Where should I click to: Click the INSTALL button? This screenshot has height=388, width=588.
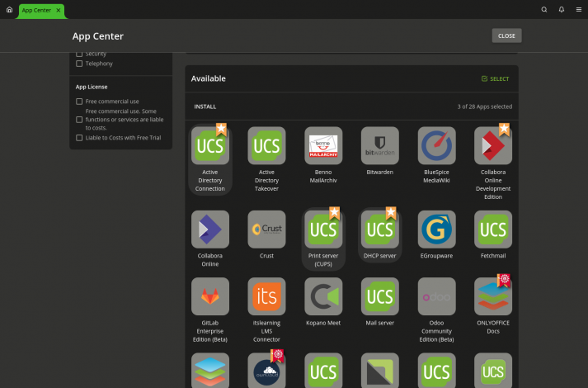tap(205, 106)
